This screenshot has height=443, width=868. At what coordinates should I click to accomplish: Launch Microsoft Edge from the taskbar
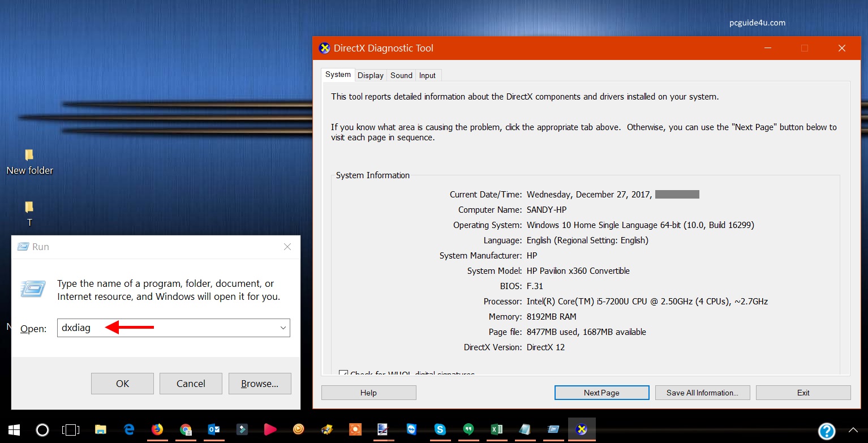(129, 430)
